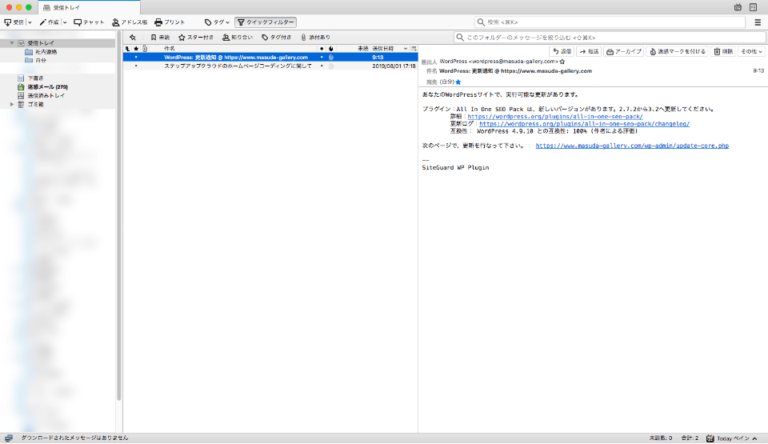The image size is (768, 444).
Task: Open the calendar tab icon at top right
Action: click(738, 7)
